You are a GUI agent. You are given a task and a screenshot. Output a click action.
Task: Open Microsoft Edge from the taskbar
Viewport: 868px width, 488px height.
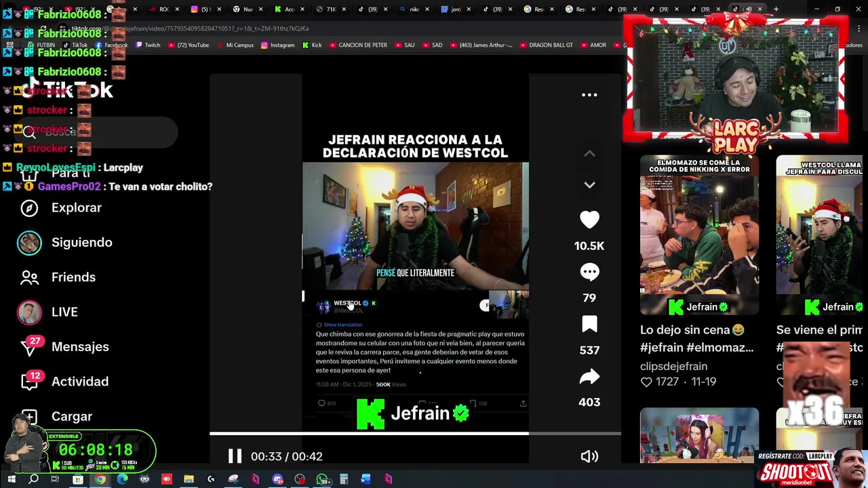[x=122, y=480]
